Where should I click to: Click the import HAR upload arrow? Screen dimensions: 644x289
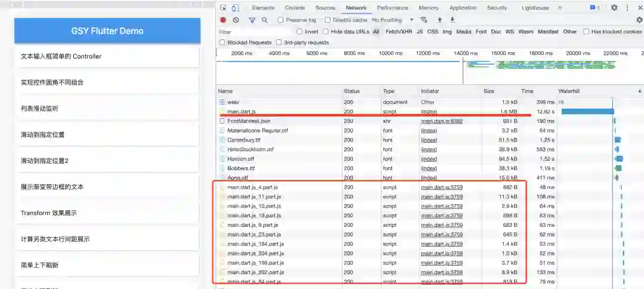[439, 20]
